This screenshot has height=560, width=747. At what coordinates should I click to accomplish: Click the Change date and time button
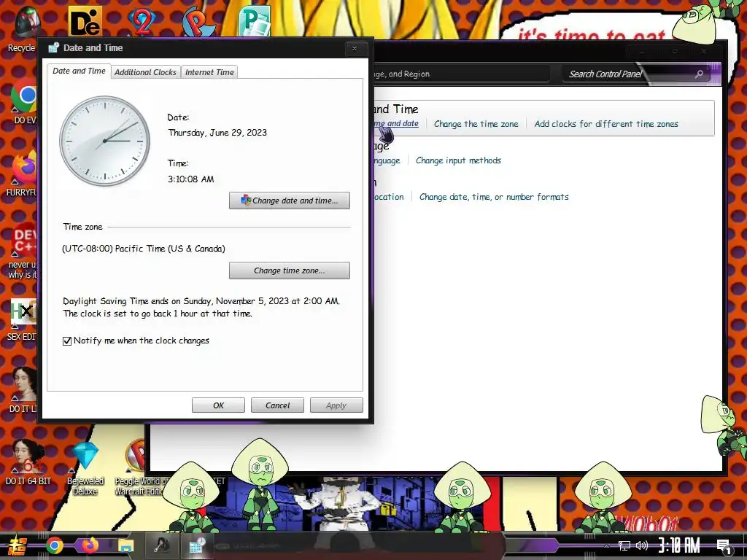point(289,201)
